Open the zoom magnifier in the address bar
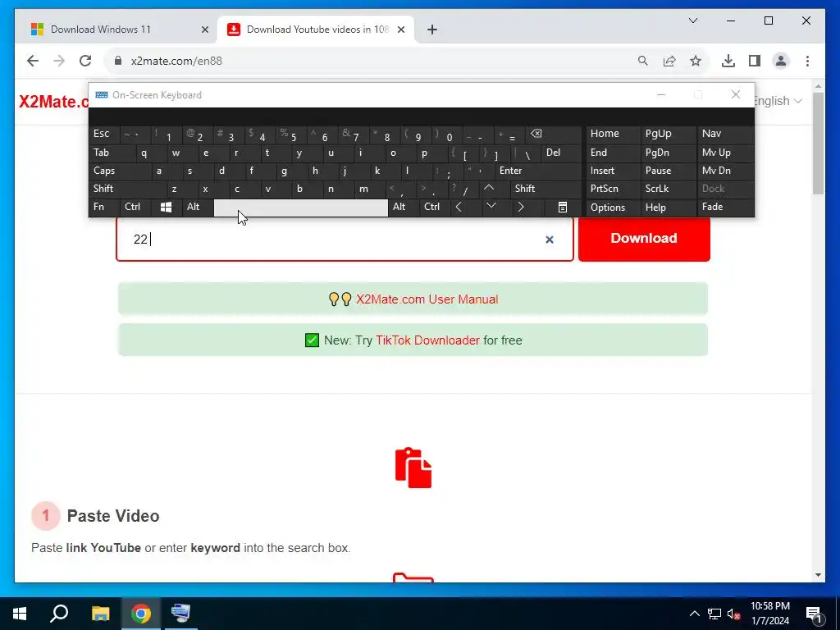840x630 pixels. tap(643, 61)
